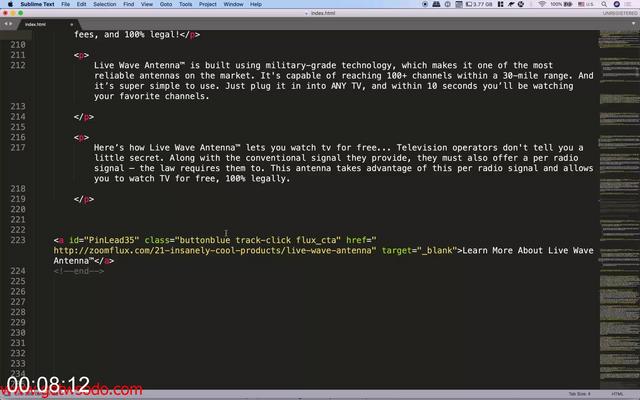Click "Learn More About Live Wave" text
640x400 pixels.
528,250
